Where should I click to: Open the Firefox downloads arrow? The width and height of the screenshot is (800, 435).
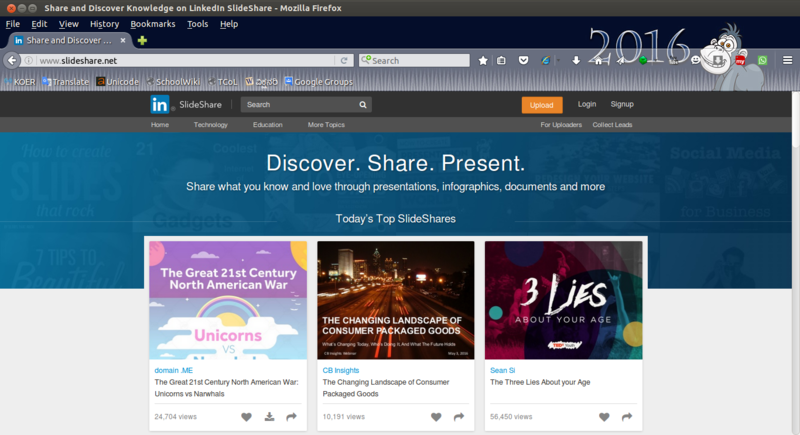576,60
